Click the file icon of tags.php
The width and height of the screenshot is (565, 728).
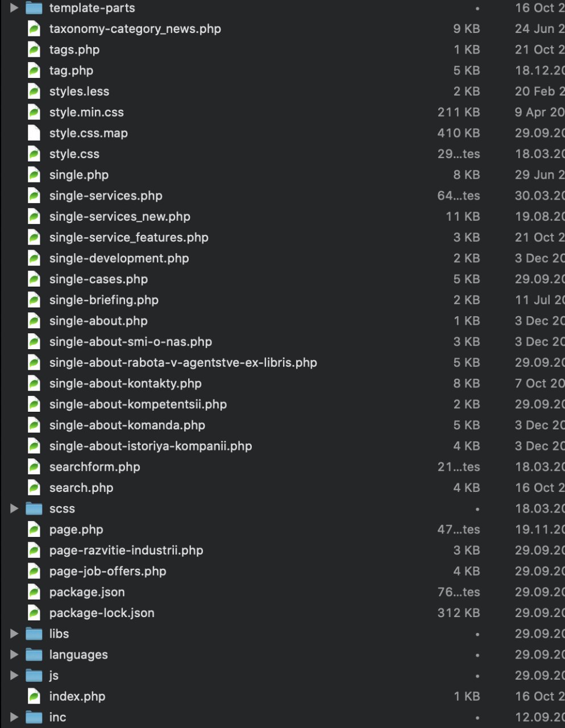[34, 49]
